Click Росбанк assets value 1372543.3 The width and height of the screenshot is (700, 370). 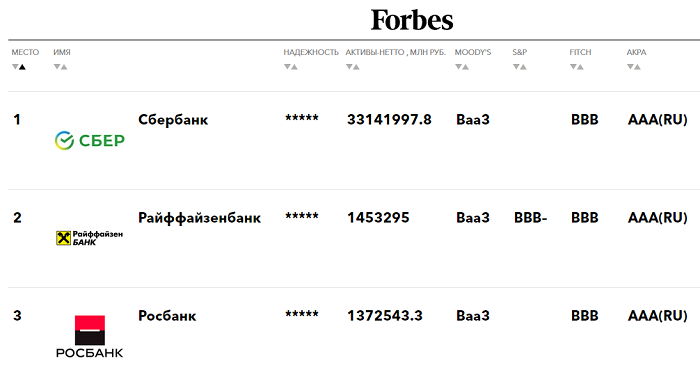[385, 316]
